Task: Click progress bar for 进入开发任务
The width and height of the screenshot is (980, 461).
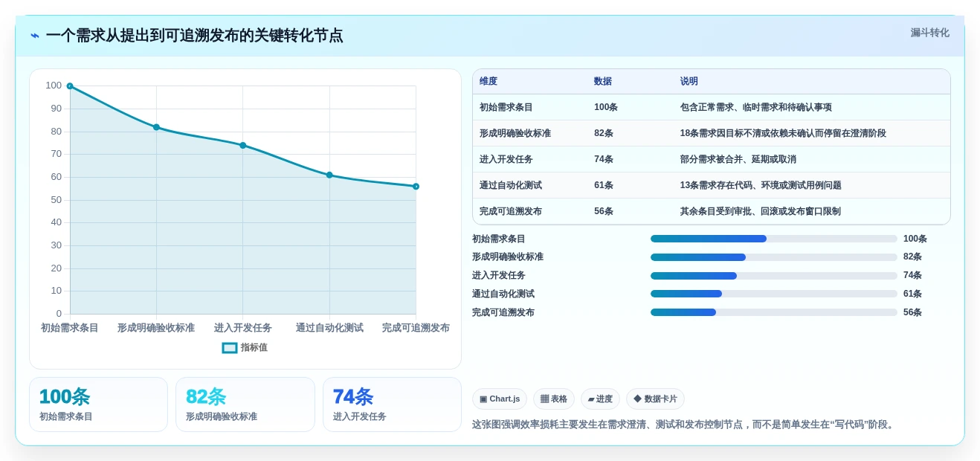Action: pyautogui.click(x=774, y=276)
